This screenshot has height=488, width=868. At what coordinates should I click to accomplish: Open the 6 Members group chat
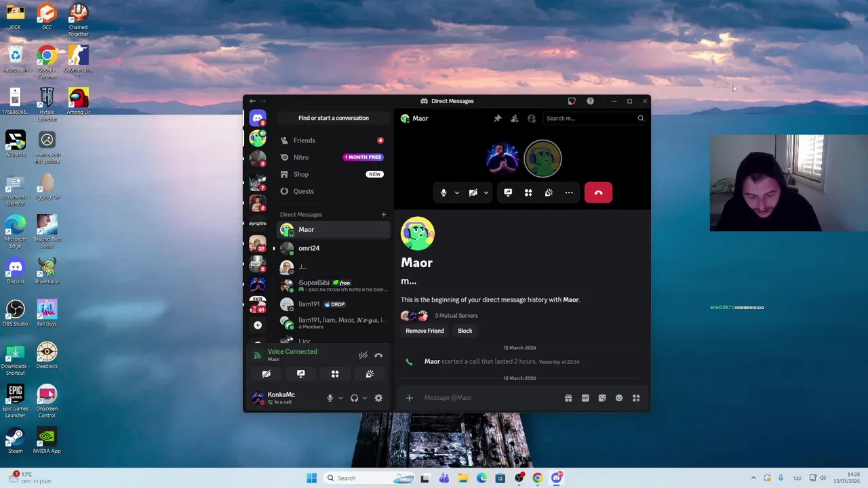(x=333, y=323)
